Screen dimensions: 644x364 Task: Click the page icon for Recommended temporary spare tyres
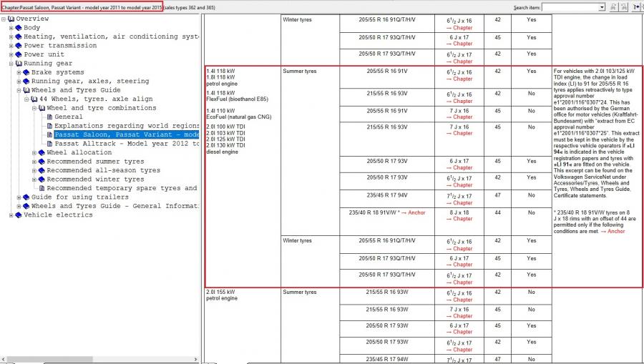point(42,188)
